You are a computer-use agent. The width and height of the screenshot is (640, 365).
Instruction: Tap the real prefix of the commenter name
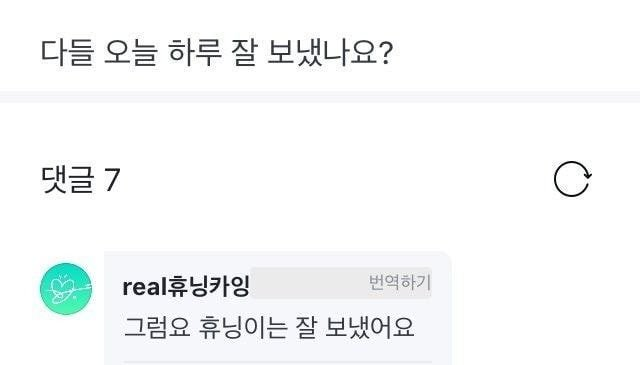(144, 287)
